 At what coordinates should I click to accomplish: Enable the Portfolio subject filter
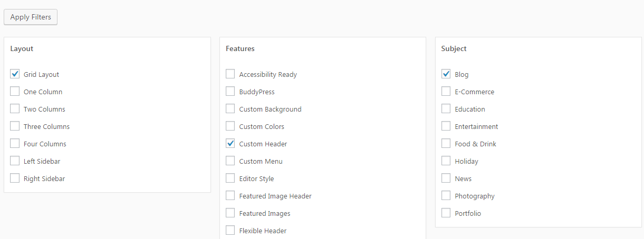(446, 213)
